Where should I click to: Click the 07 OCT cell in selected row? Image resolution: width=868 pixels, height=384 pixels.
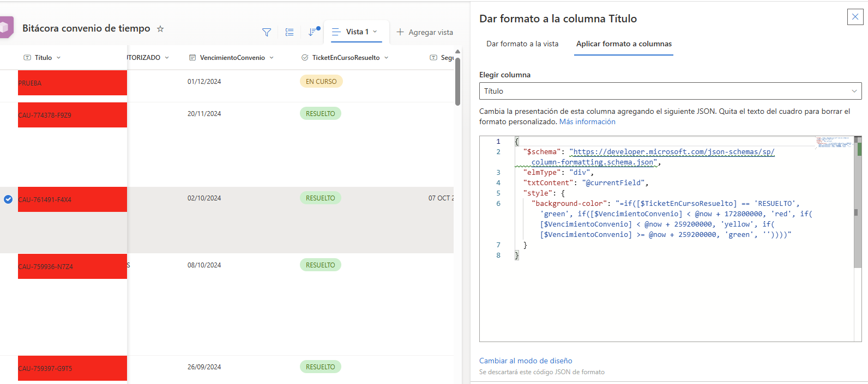pos(441,198)
